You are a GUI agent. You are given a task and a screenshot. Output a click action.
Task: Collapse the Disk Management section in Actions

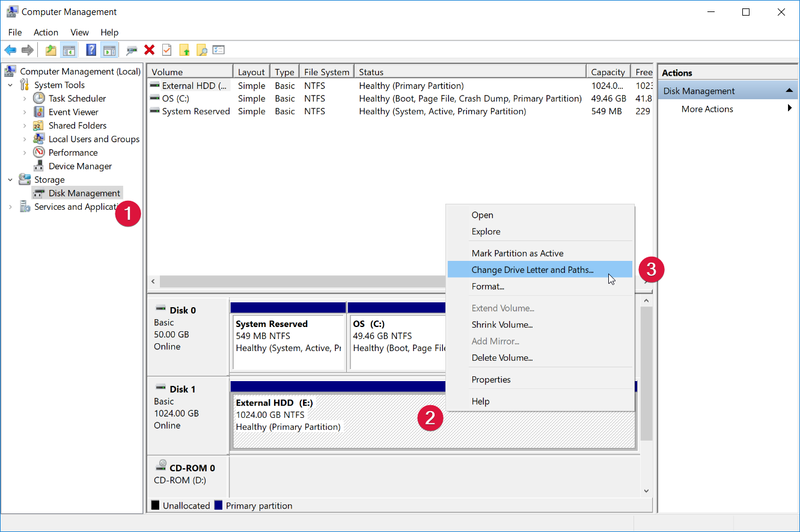789,91
